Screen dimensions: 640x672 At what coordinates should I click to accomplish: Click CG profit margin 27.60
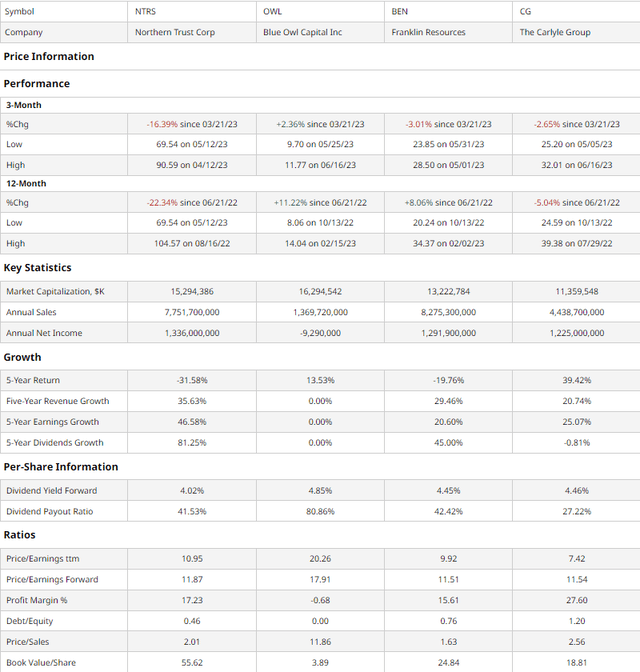(577, 600)
